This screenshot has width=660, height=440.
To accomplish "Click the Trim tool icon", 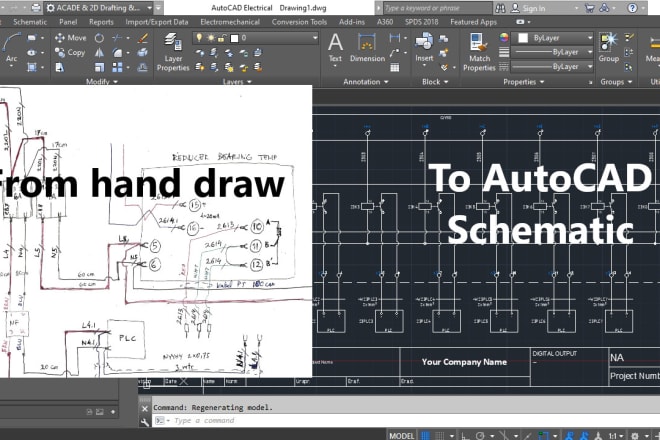I will (x=117, y=38).
